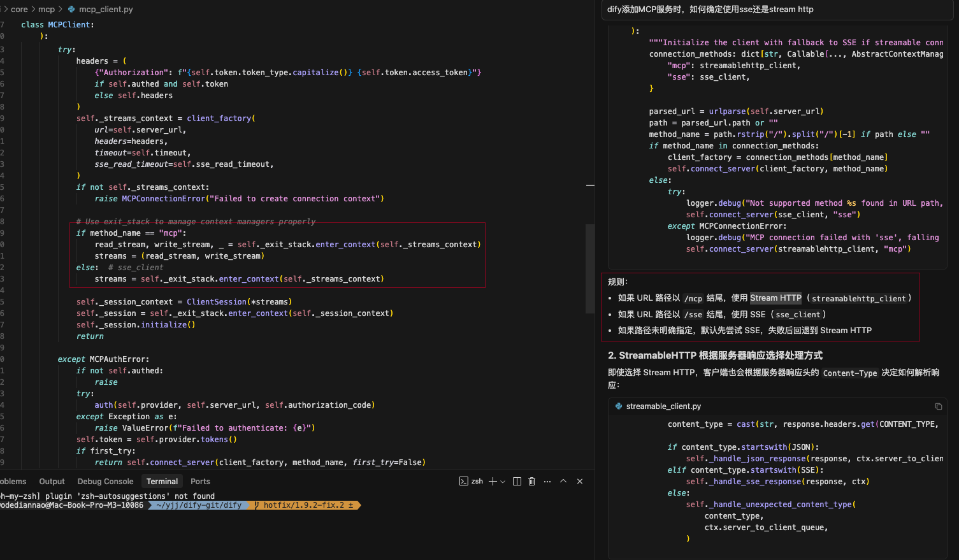The height and width of the screenshot is (560, 959).
Task: Click the mcp folder breadcrumb
Action: 47,10
